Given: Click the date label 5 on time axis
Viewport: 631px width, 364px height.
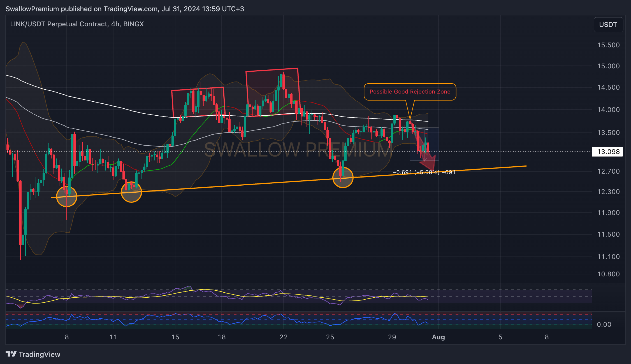Looking at the screenshot, I should pyautogui.click(x=500, y=337).
